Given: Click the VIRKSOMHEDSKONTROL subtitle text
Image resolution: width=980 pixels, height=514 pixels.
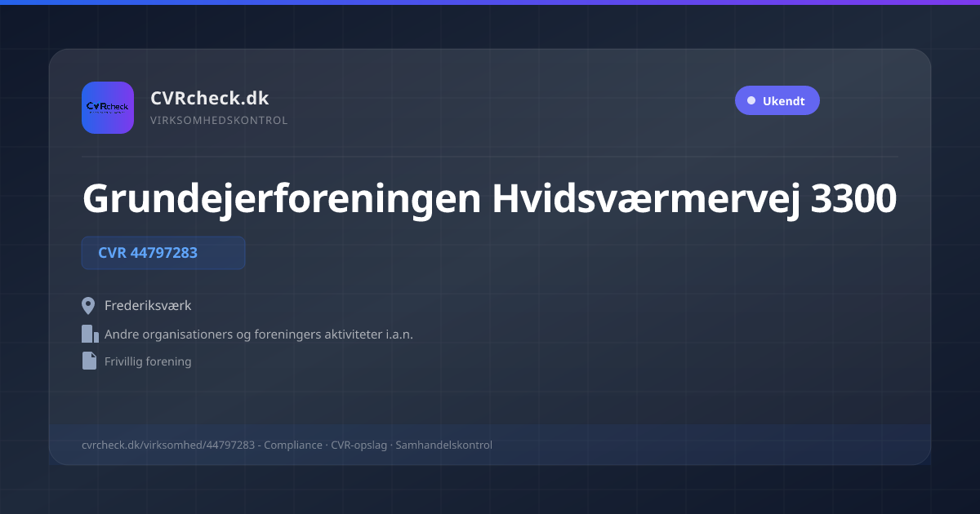Looking at the screenshot, I should coord(219,121).
